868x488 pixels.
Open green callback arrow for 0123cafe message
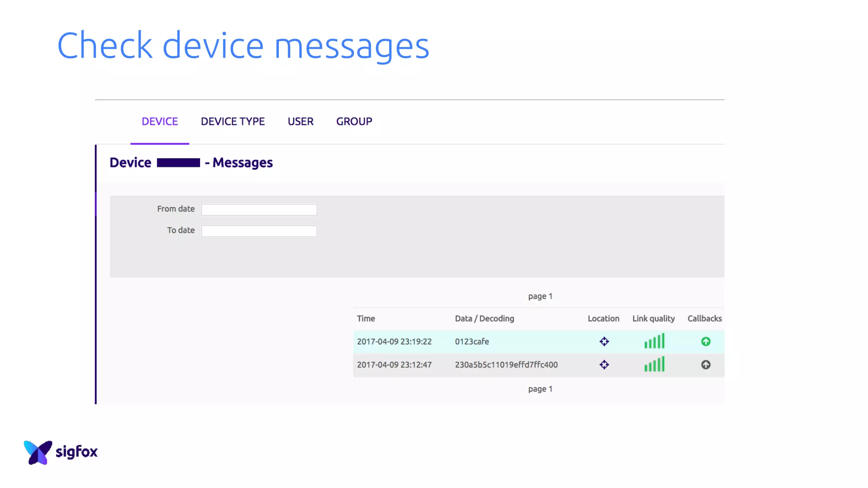click(706, 341)
